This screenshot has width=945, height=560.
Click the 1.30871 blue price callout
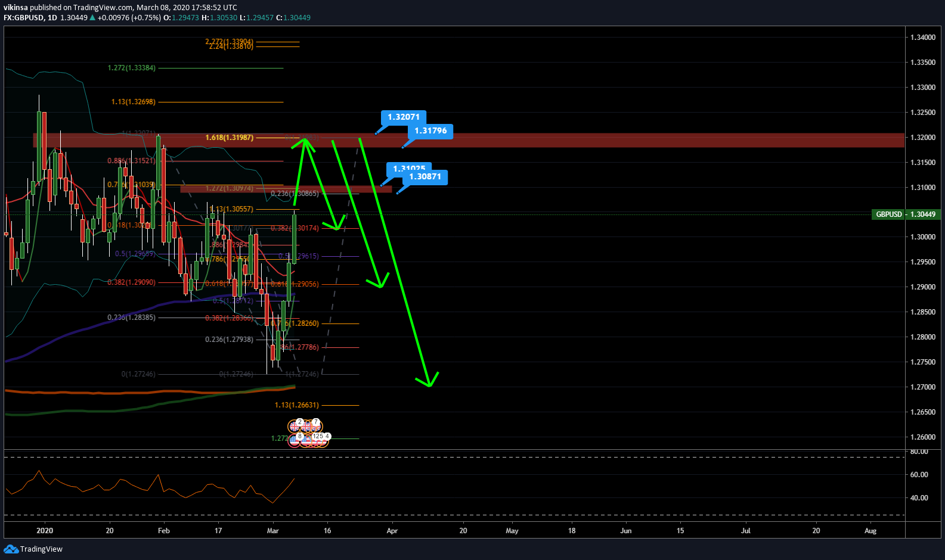coord(425,176)
